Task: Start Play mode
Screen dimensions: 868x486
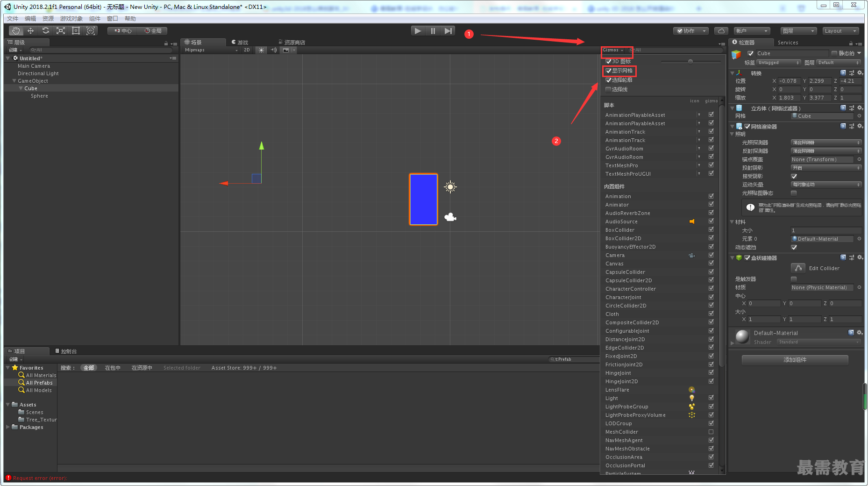Action: pyautogui.click(x=418, y=31)
